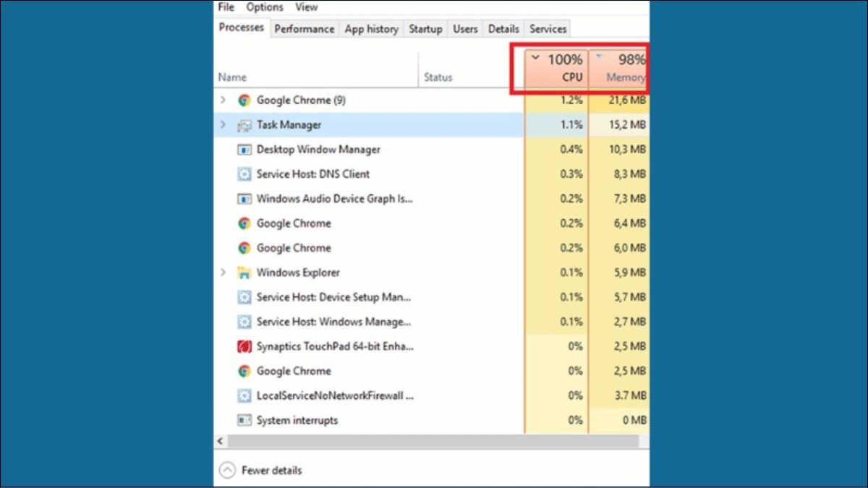Image resolution: width=868 pixels, height=488 pixels.
Task: Click the 21,6 MB memory value
Action: tap(626, 100)
